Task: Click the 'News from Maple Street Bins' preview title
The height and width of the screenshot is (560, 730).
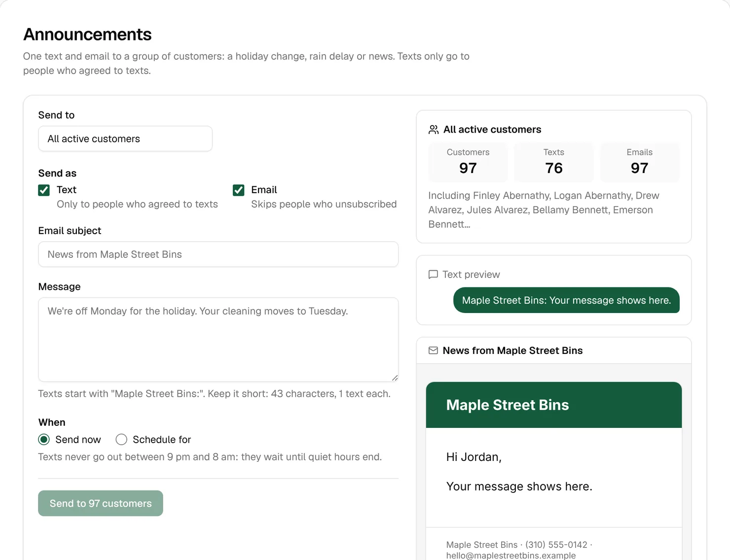Action: click(512, 350)
